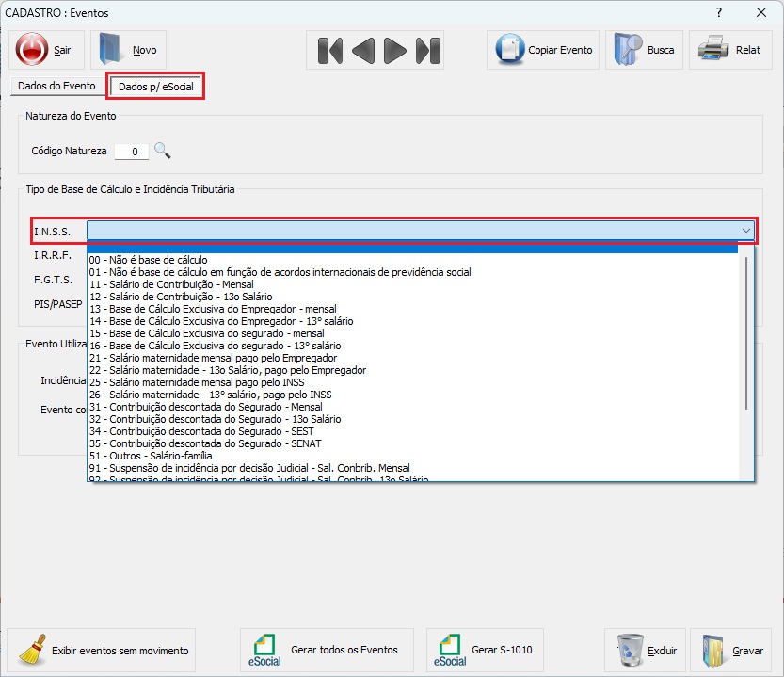784x677 pixels.
Task: Collapse the I.N.S.S. dropdown arrow
Action: pyautogui.click(x=746, y=231)
